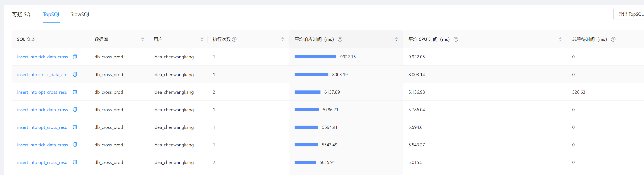644x175 pixels.
Task: Click CPU time value 5,015.51
Action: [416, 162]
